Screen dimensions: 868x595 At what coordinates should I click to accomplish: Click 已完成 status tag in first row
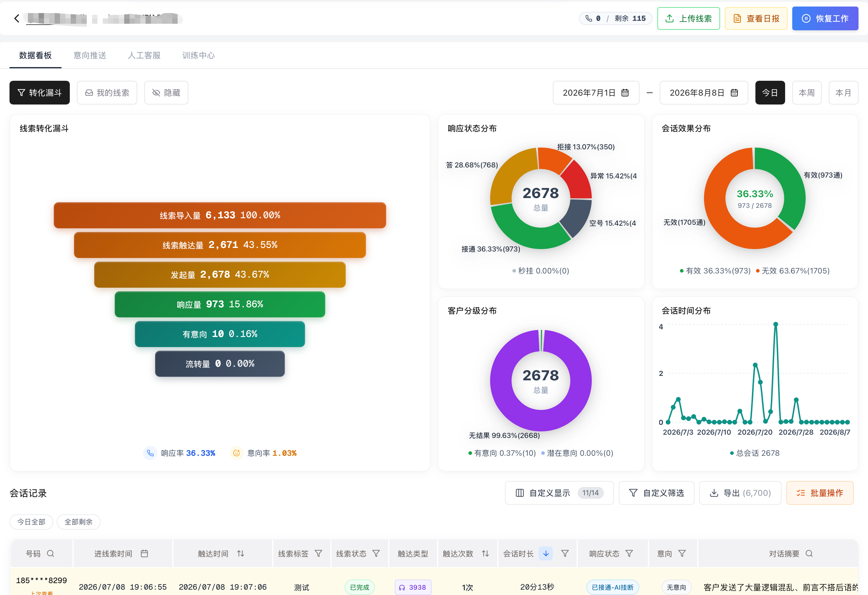[359, 587]
